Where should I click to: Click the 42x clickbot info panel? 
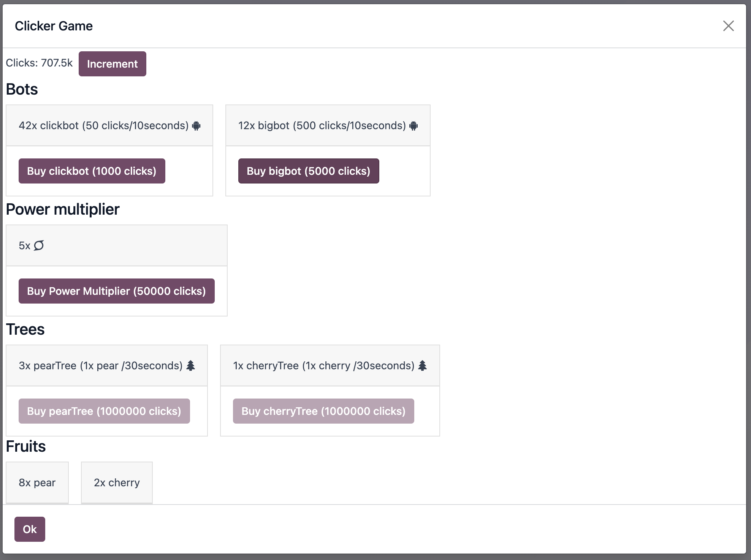109,125
